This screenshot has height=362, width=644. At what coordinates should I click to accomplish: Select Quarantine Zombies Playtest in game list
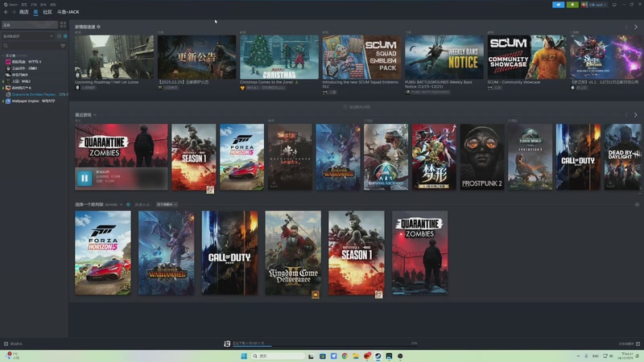pyautogui.click(x=34, y=94)
